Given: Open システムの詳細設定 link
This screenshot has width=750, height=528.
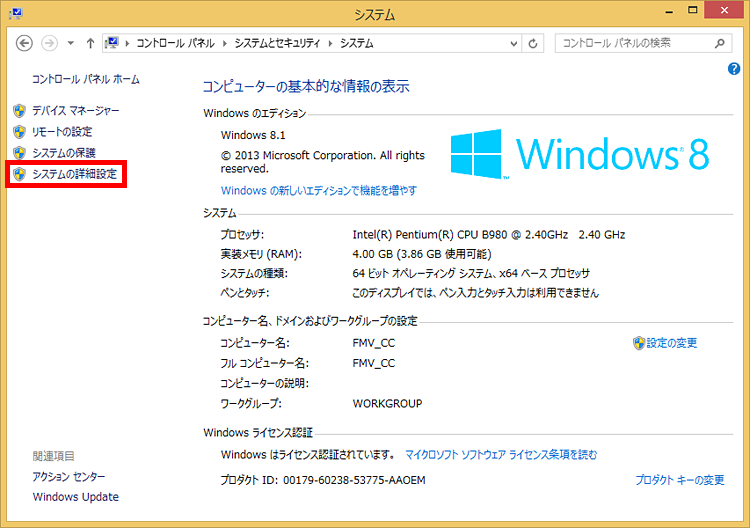Looking at the screenshot, I should click(74, 175).
